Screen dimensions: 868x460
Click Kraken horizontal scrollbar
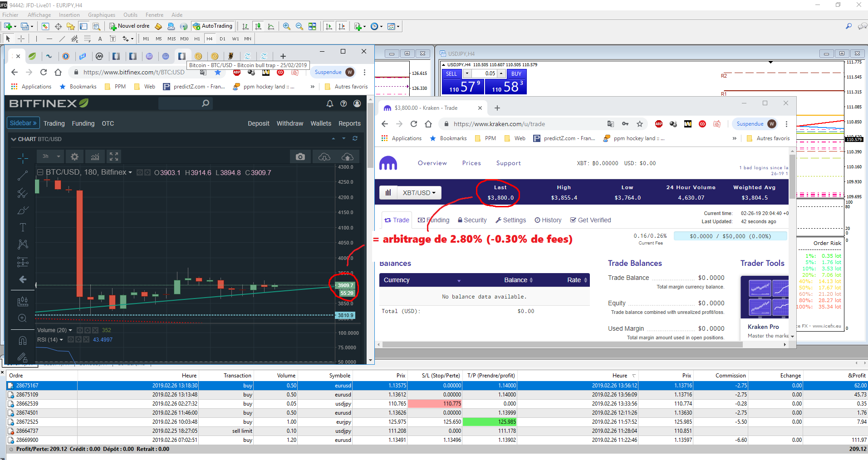click(x=563, y=345)
